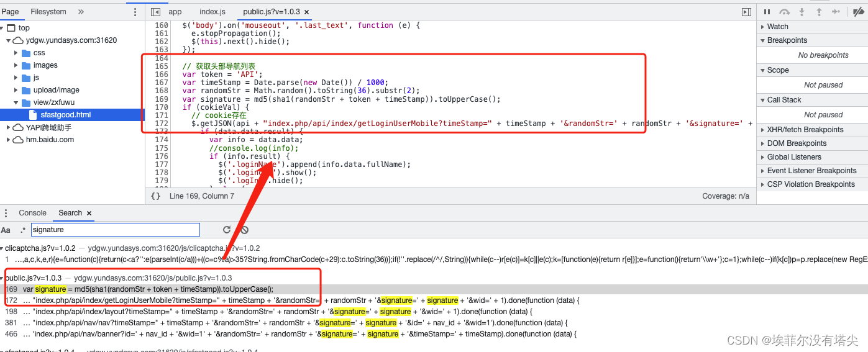
Task: Expand the css folder
Action: [16, 53]
